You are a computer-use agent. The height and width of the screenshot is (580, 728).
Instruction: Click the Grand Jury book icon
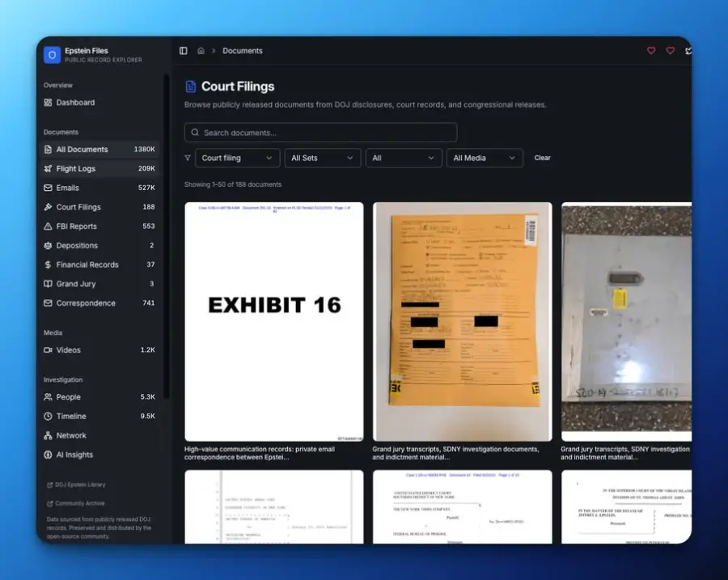(x=48, y=284)
